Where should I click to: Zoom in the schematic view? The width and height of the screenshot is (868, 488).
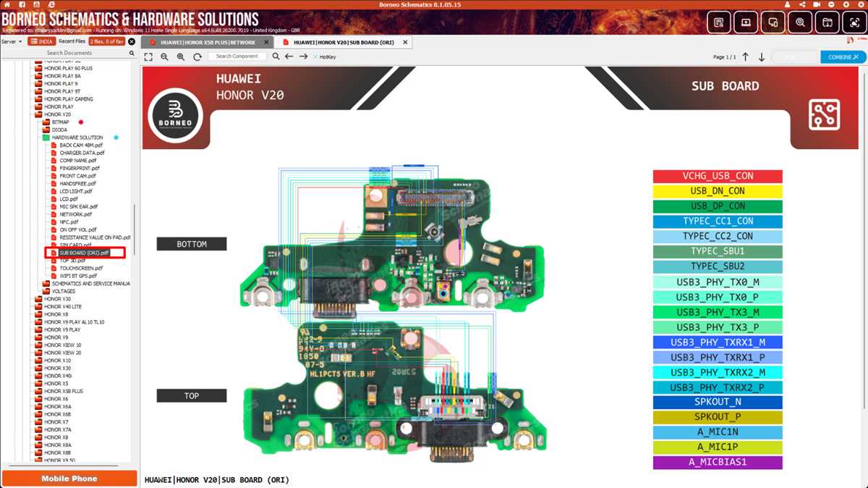click(181, 56)
